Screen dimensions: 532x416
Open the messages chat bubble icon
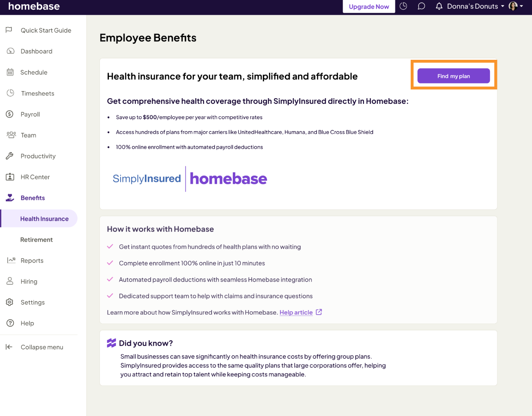(421, 6)
